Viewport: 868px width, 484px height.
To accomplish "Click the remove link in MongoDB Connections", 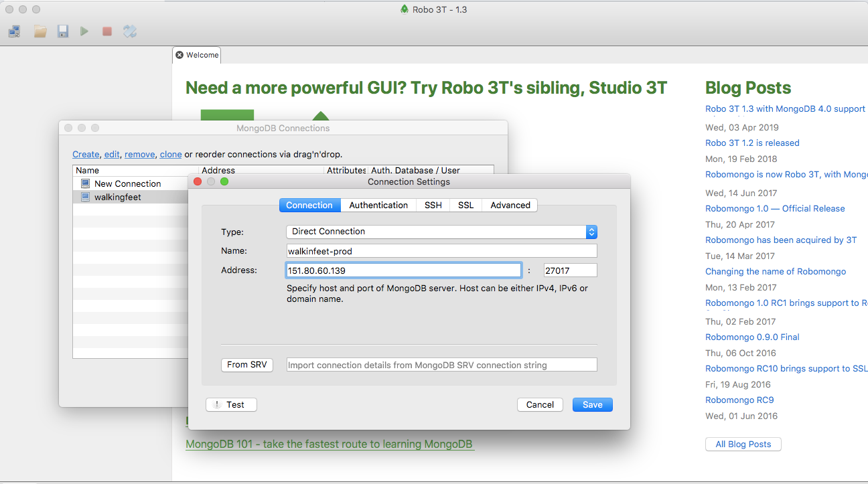I will point(139,154).
